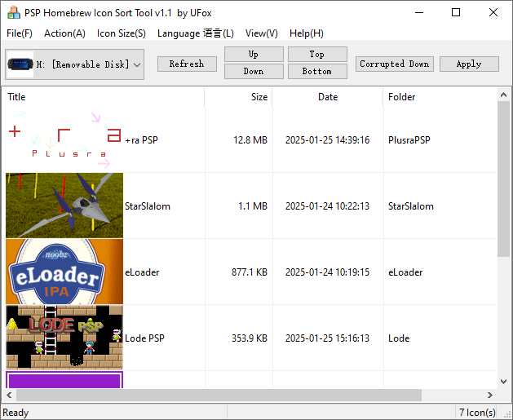This screenshot has width=513, height=420.
Task: Open the Icon Size menu
Action: (x=121, y=33)
